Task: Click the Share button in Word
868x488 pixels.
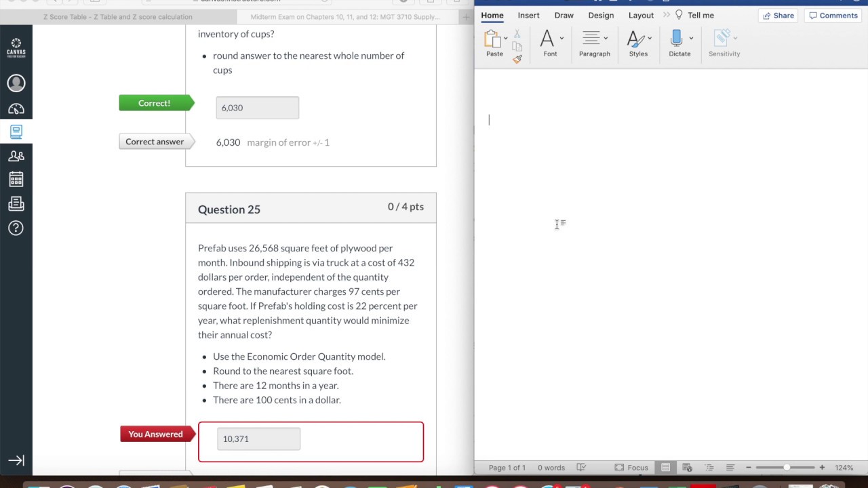Action: (x=778, y=16)
